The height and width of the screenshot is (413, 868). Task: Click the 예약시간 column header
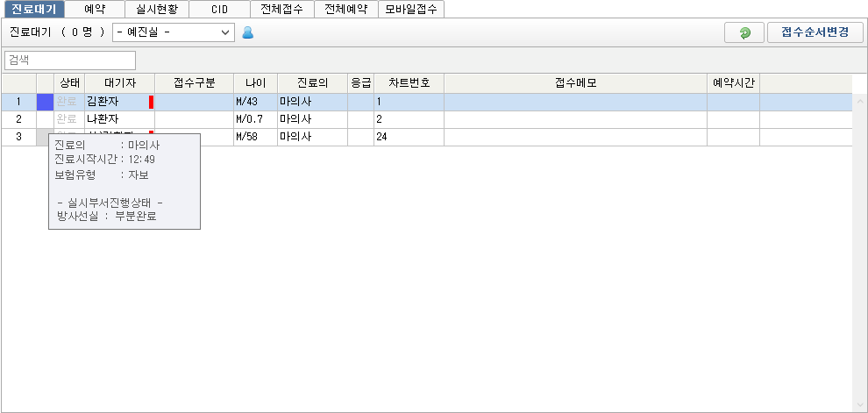click(x=733, y=83)
